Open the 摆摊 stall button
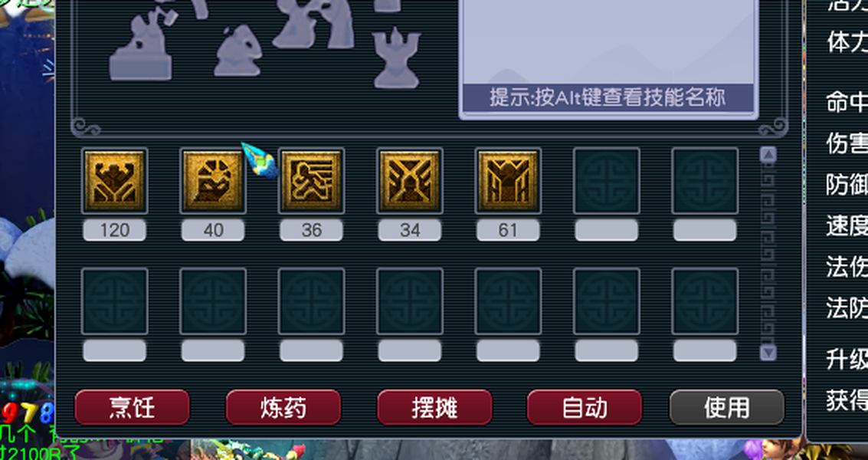This screenshot has width=868, height=460. (x=434, y=407)
